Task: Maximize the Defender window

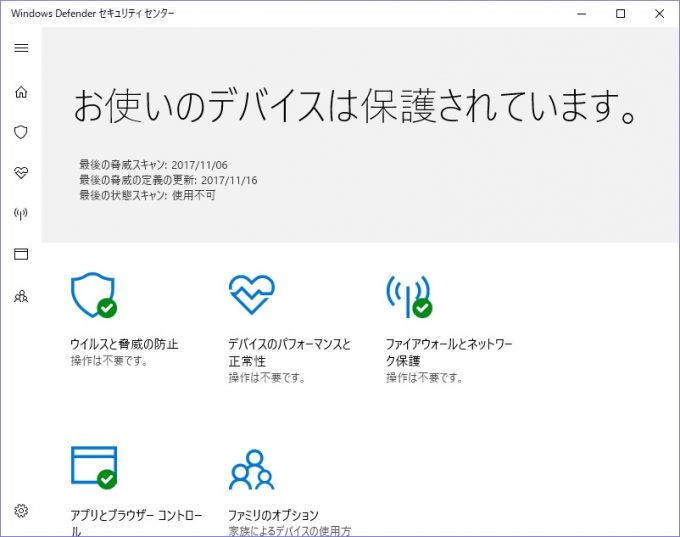Action: (x=621, y=13)
